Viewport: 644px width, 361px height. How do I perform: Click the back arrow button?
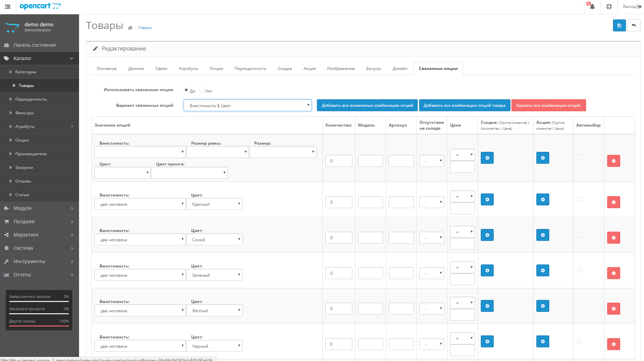[x=634, y=26]
